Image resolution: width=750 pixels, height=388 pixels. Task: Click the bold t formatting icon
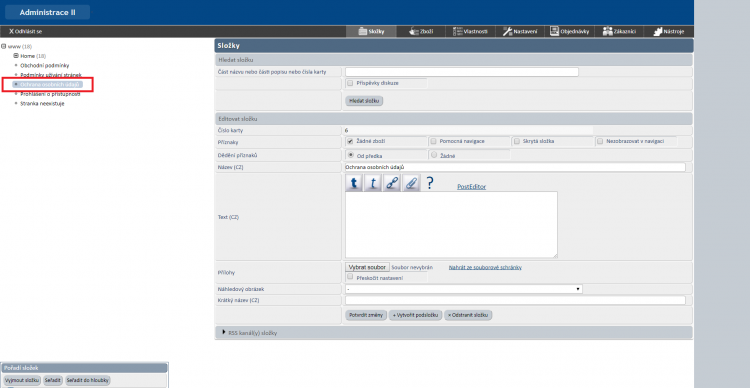click(x=354, y=183)
